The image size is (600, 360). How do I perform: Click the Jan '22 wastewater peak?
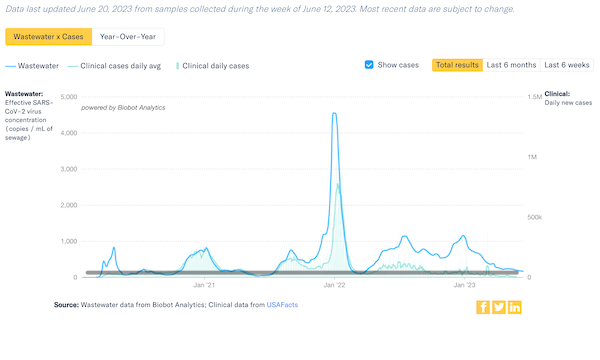(334, 113)
